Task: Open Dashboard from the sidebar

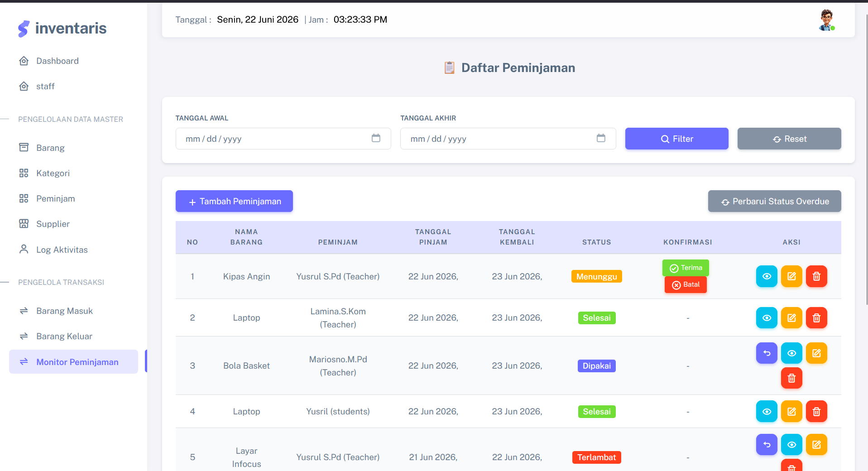Action: pos(73,61)
